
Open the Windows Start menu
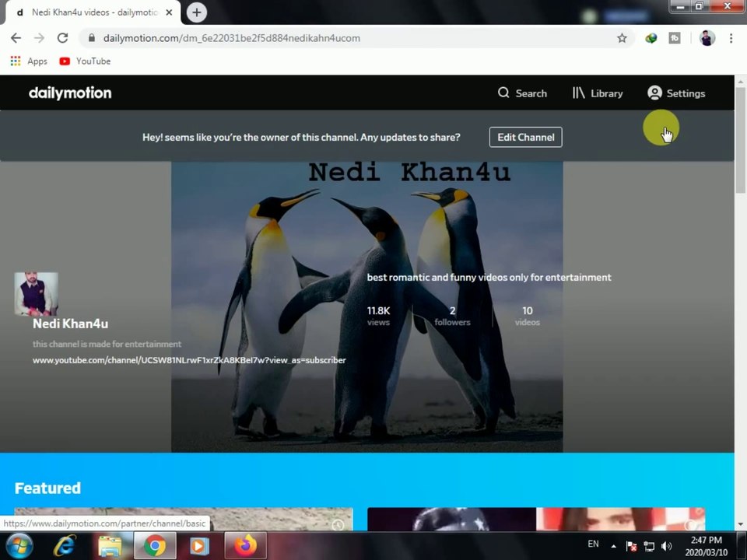coord(19,546)
